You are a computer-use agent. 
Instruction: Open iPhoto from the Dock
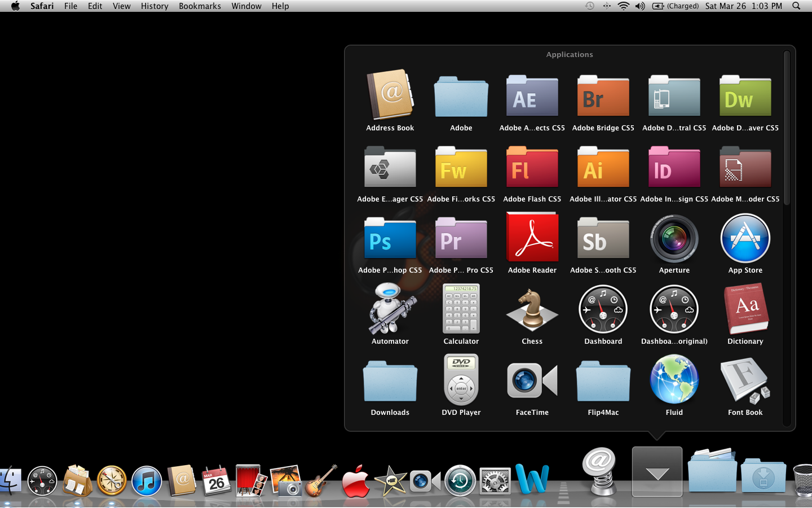(x=286, y=480)
